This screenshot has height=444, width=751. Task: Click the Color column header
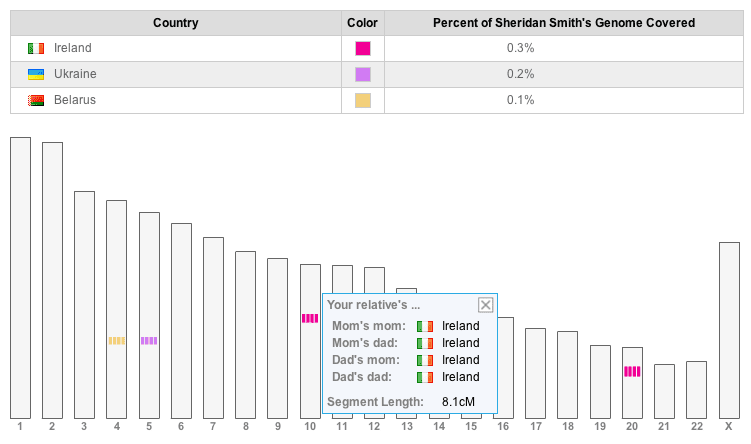click(x=363, y=23)
